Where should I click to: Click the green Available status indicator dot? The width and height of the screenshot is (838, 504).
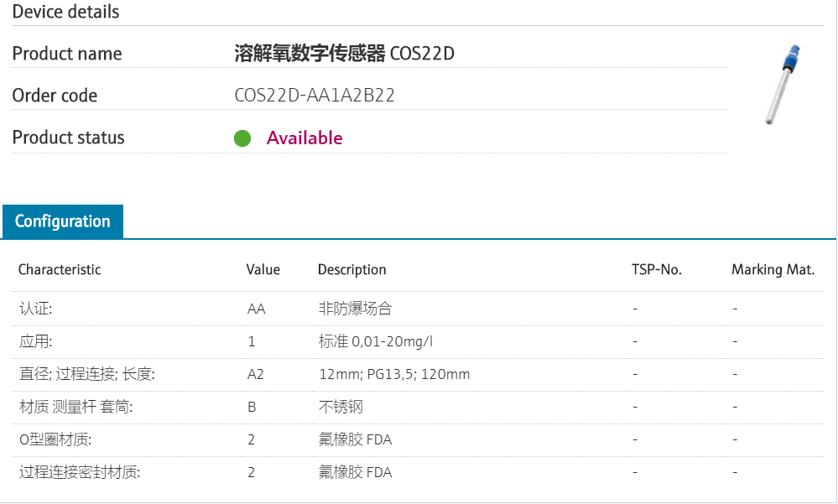tap(242, 138)
